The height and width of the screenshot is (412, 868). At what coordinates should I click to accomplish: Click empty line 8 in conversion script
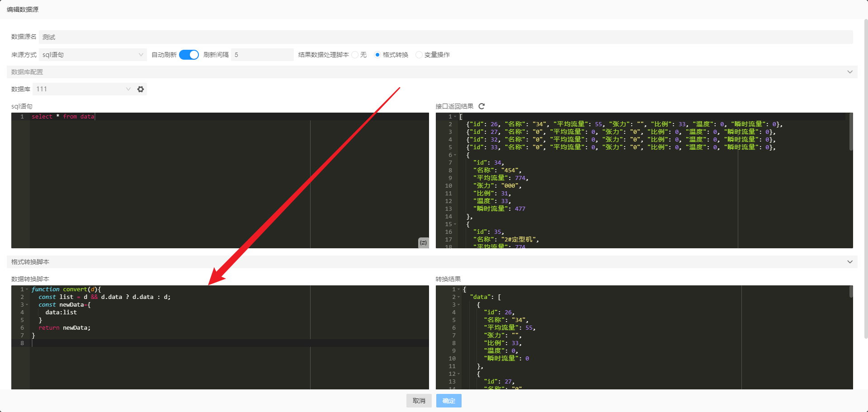229,343
